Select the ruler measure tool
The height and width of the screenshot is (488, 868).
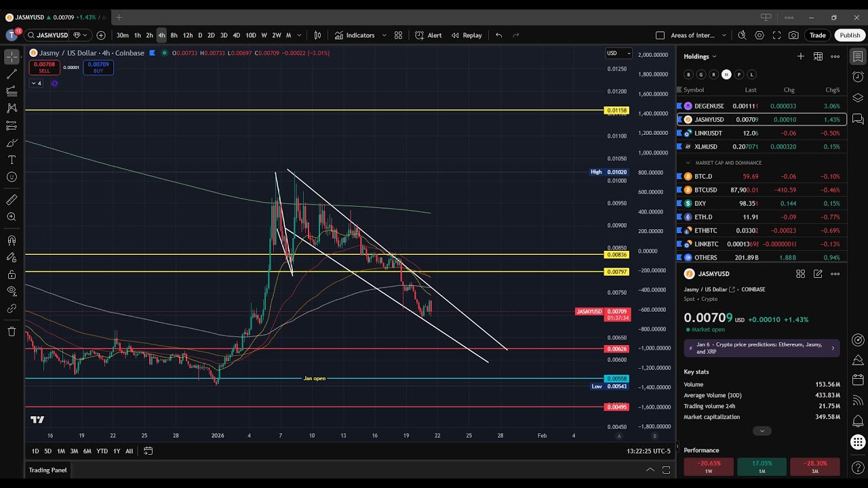[x=12, y=200]
